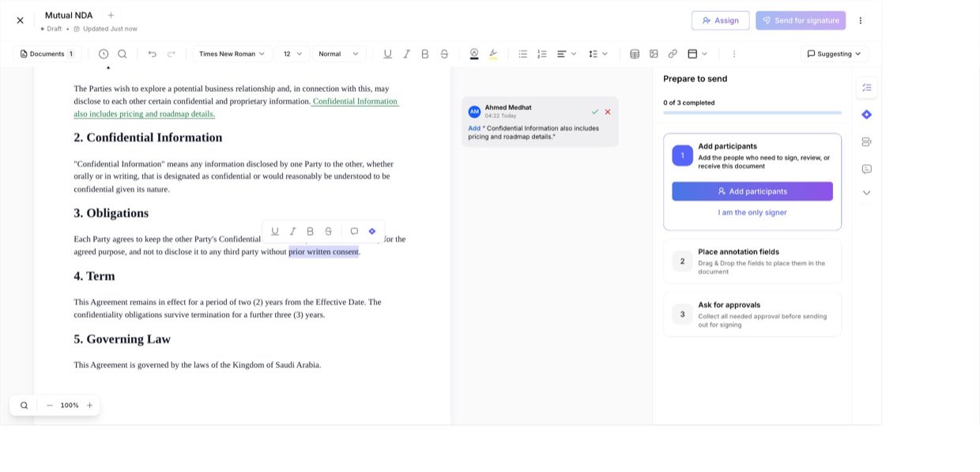Viewport: 980px width, 472px height.
Task: Toggle bold in the main toolbar
Action: point(425,54)
